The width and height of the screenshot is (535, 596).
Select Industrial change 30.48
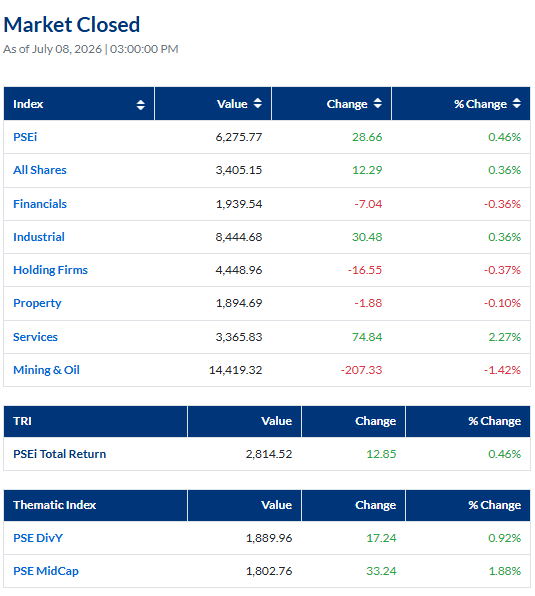[367, 237]
